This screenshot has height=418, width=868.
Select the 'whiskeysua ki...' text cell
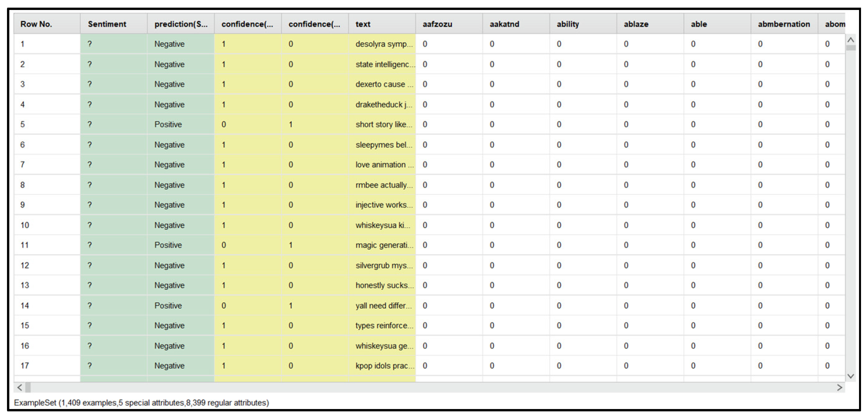tap(382, 225)
